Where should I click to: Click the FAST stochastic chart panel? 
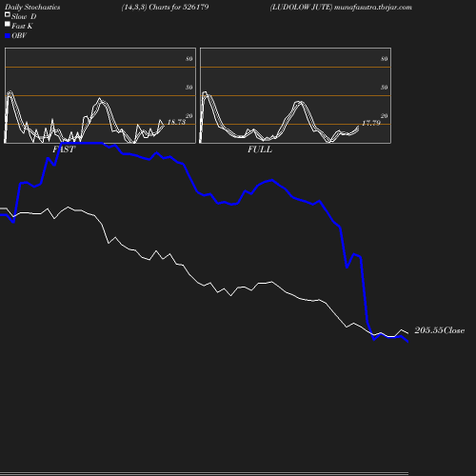tap(100, 95)
